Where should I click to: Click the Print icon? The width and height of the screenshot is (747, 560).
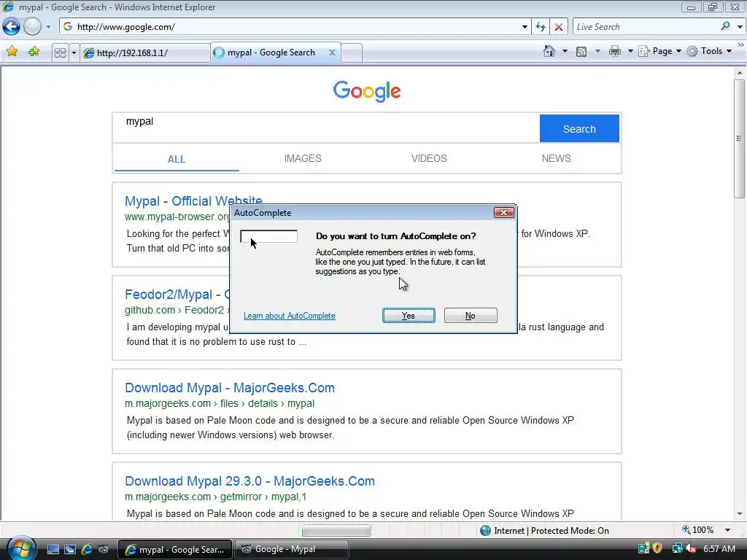tap(615, 51)
